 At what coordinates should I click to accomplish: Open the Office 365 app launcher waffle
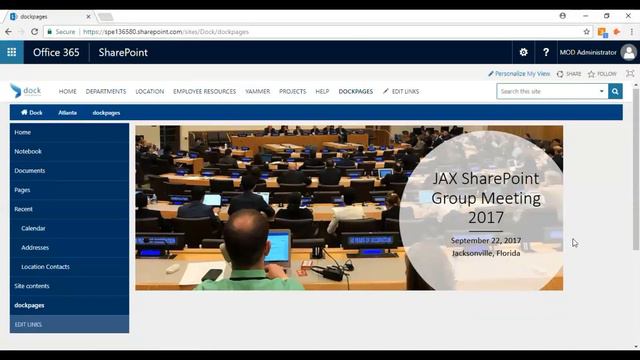click(x=11, y=52)
